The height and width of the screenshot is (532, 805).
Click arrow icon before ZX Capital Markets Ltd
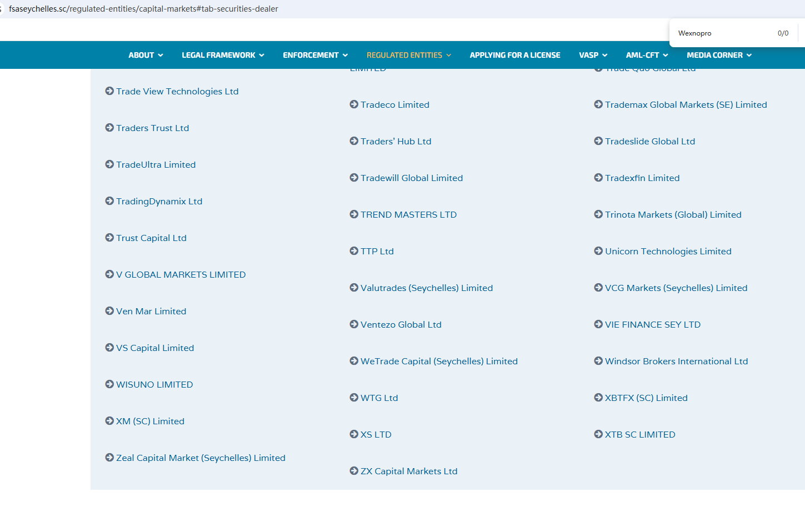click(354, 471)
